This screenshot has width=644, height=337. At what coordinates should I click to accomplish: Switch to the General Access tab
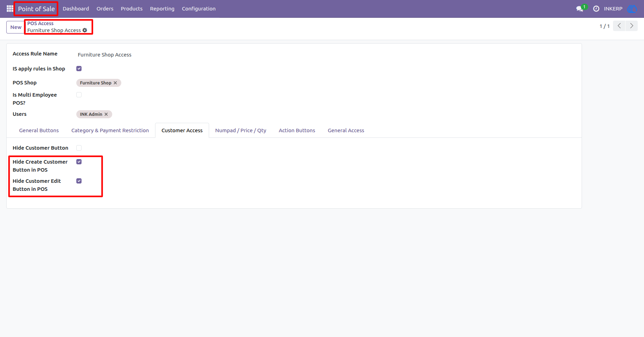(346, 130)
